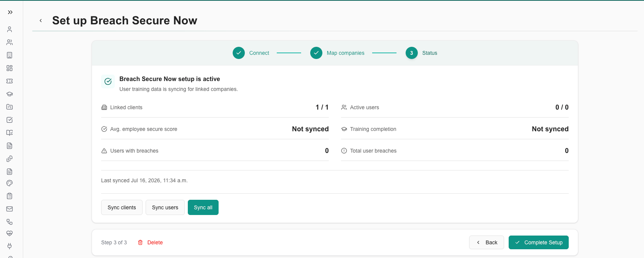Open the mail envelope sidebar icon

click(x=10, y=209)
